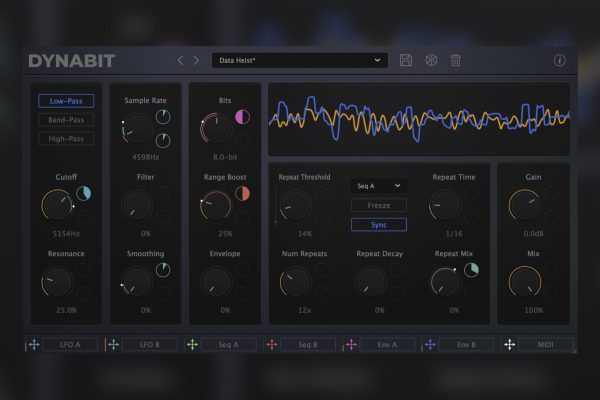
Task: Disable the Sync button
Action: 379,225
